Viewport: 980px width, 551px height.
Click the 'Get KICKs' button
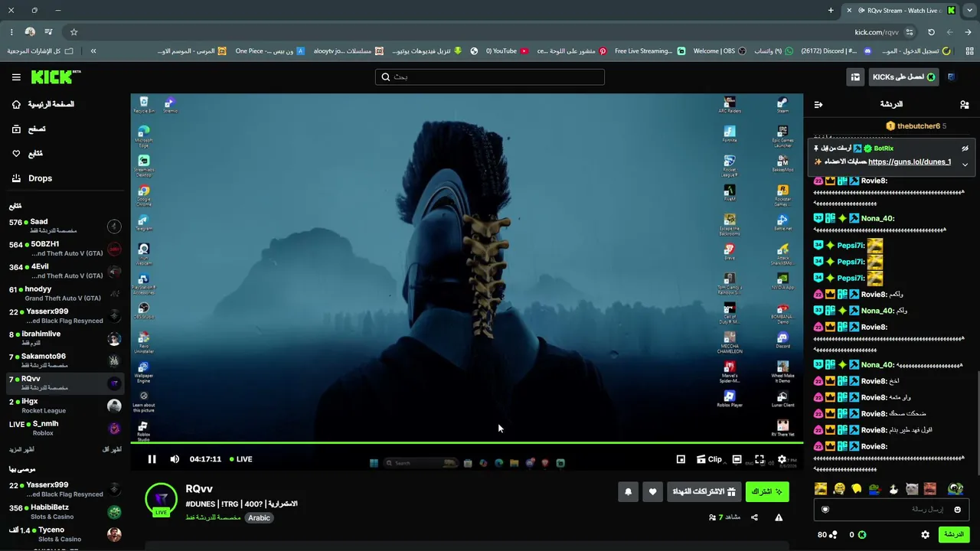(903, 77)
